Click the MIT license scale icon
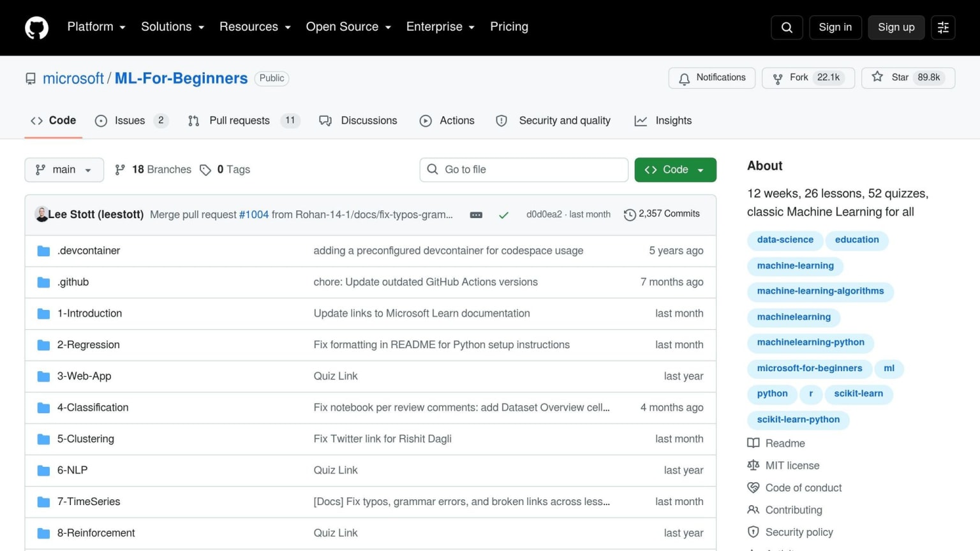 click(754, 466)
